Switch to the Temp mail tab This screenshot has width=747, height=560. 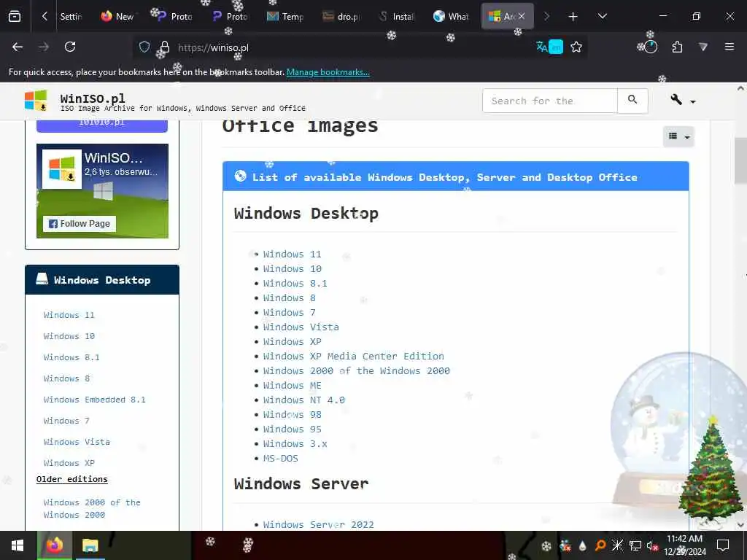[x=285, y=17]
